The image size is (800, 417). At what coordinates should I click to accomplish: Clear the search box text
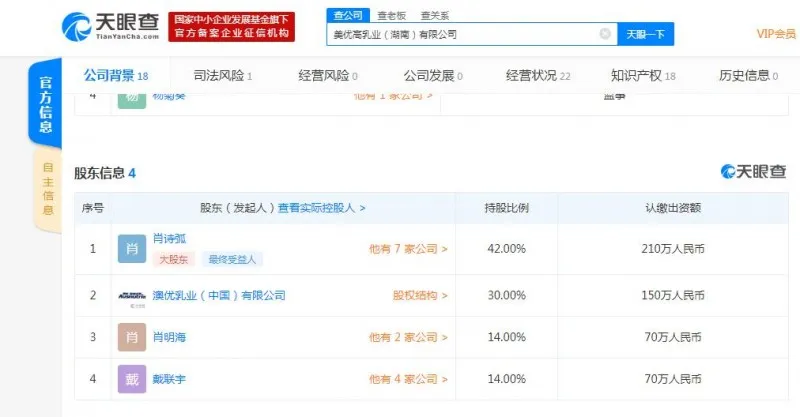click(x=605, y=34)
